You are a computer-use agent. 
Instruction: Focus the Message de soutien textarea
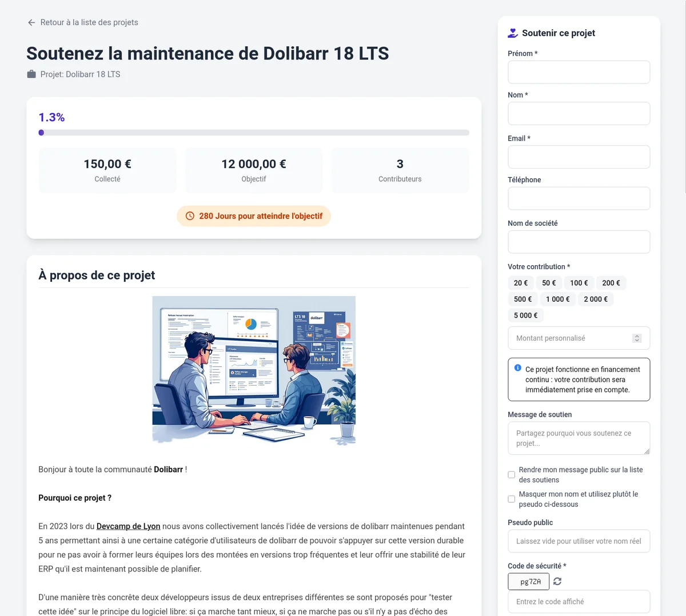point(579,438)
